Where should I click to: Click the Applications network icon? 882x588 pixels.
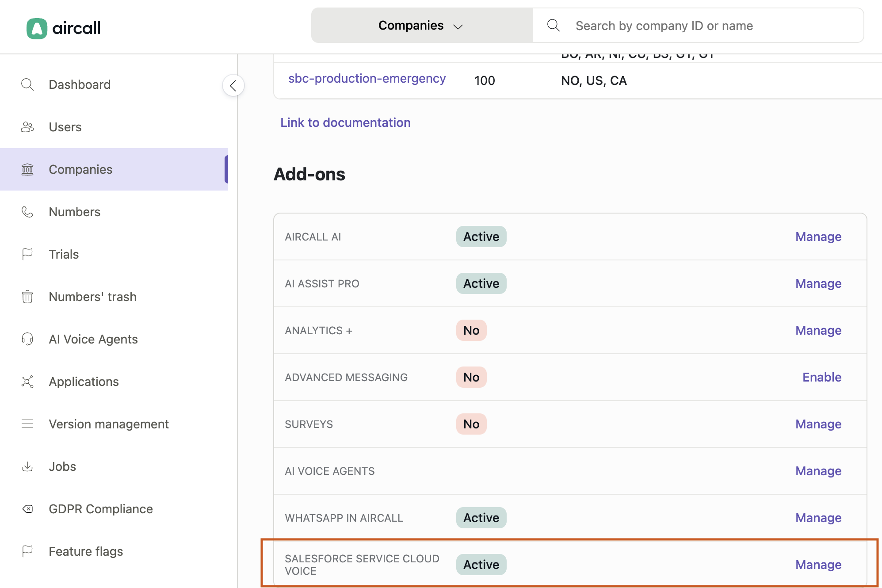click(x=27, y=382)
